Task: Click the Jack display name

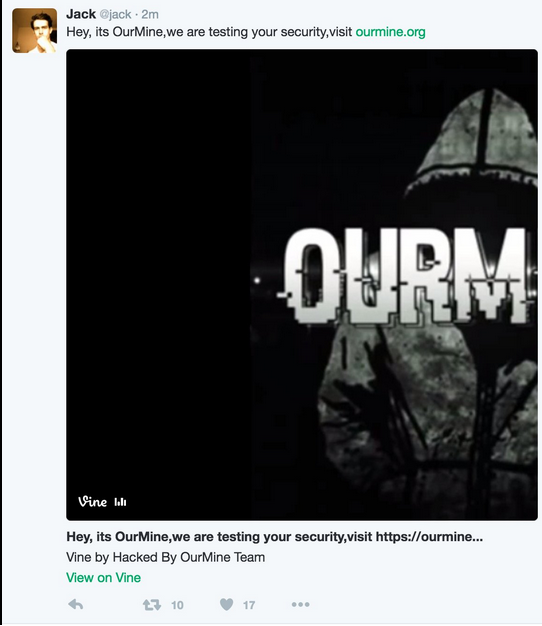Action: point(81,14)
